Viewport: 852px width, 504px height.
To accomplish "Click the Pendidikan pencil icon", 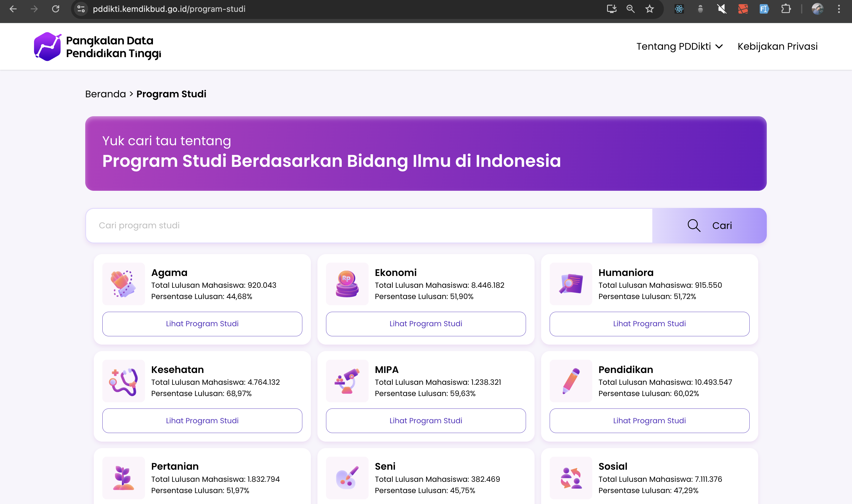I will pyautogui.click(x=571, y=381).
